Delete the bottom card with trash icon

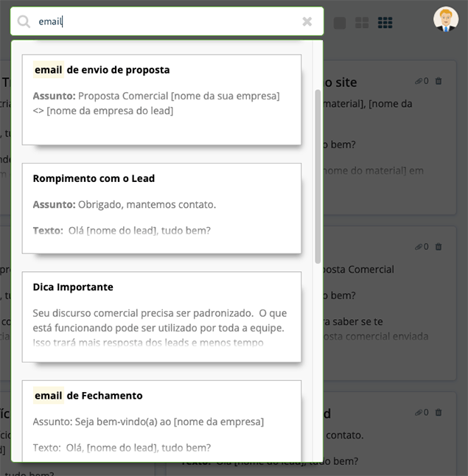click(439, 412)
